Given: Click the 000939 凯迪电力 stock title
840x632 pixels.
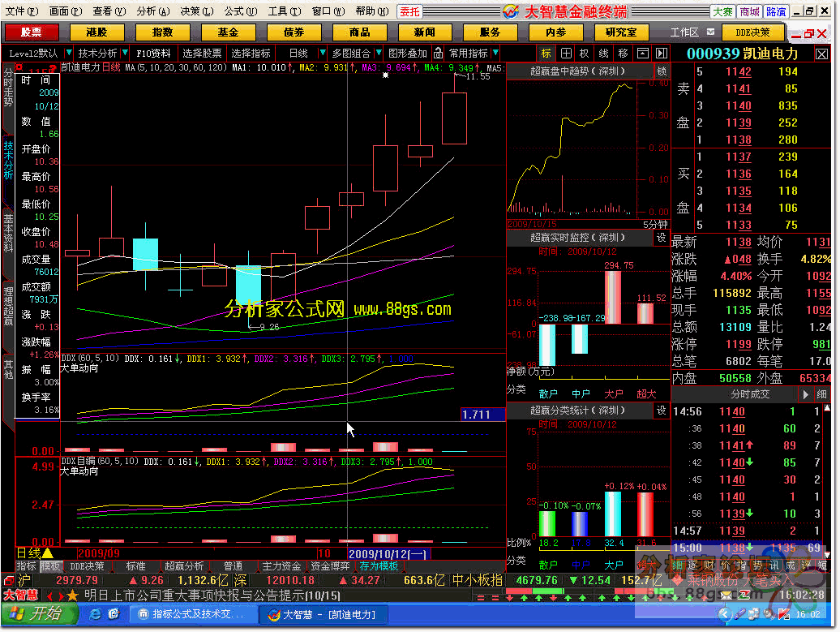Looking at the screenshot, I should (x=743, y=54).
